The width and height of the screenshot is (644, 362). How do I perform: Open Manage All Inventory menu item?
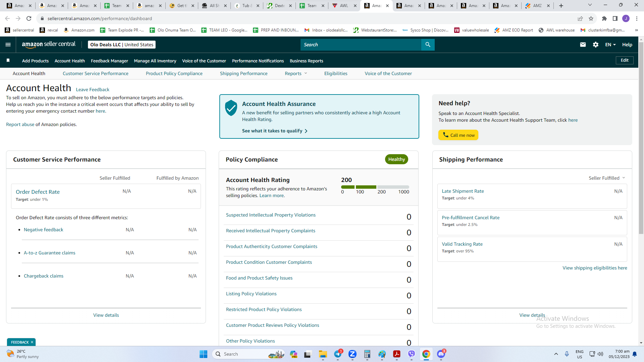point(155,61)
